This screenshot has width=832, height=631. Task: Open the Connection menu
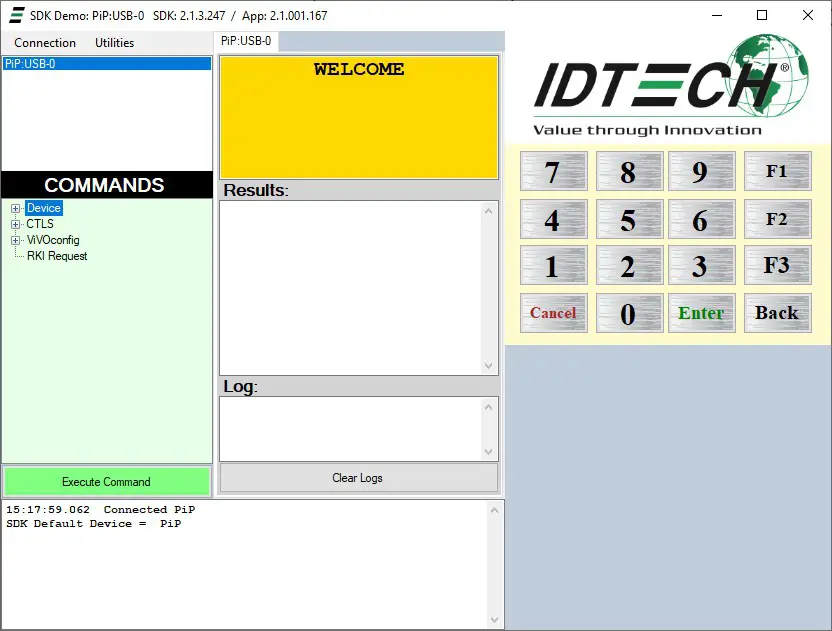(43, 43)
